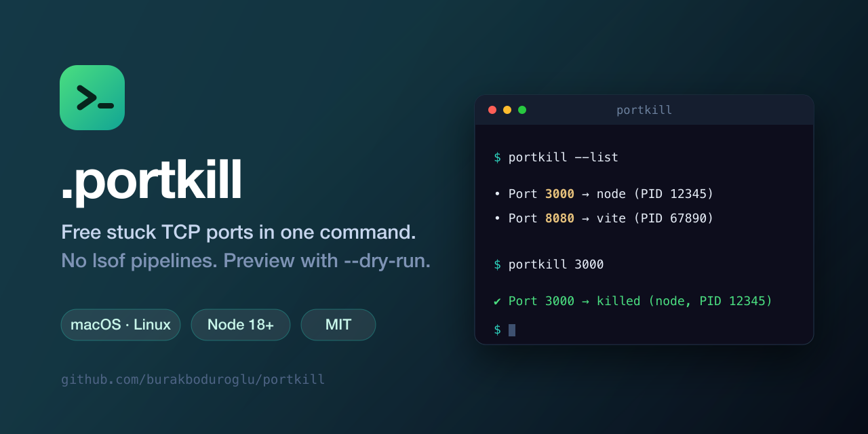Click the 'portkill --list' command line
The image size is (868, 434).
pos(556,157)
